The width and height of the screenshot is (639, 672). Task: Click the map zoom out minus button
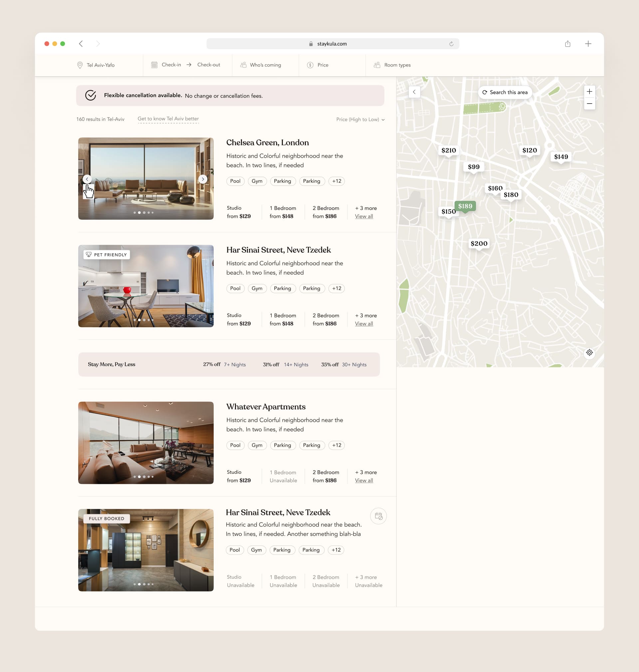point(589,104)
